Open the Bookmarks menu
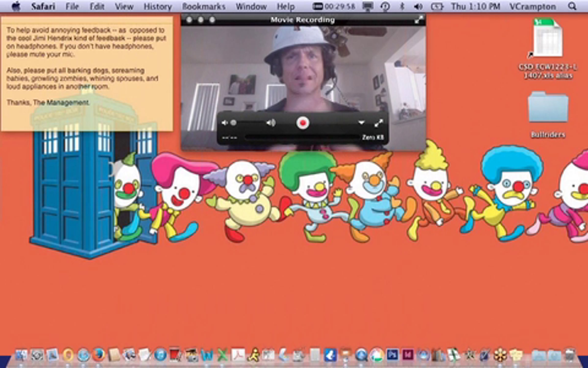The image size is (588, 368). tap(204, 7)
